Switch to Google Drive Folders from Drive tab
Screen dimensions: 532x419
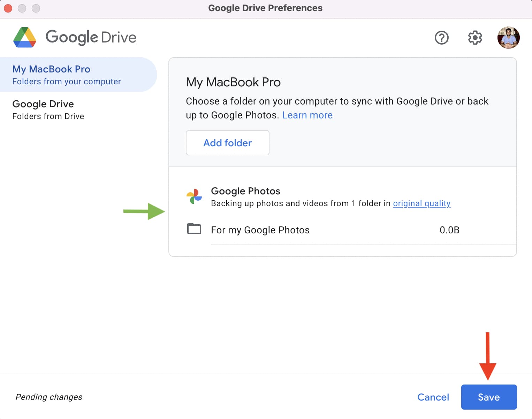pyautogui.click(x=78, y=109)
